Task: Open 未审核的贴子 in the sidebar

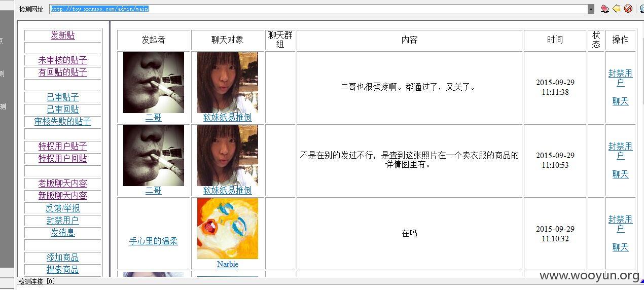Action: (63, 60)
